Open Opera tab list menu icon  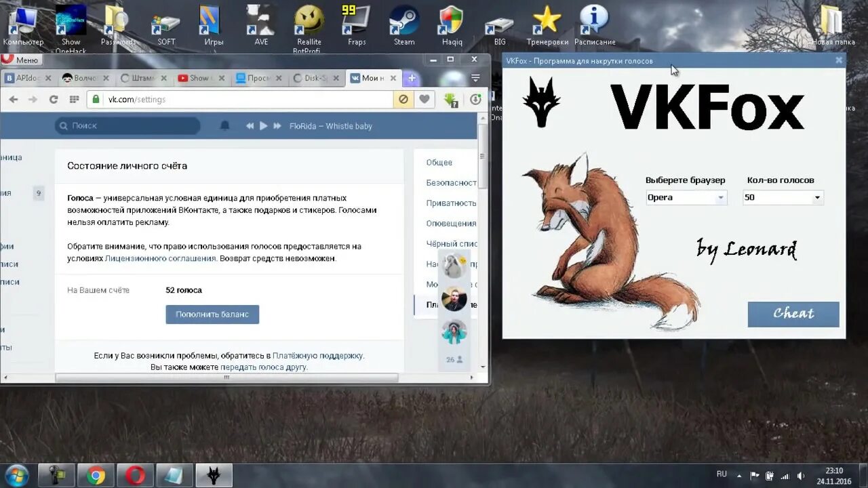[475, 78]
